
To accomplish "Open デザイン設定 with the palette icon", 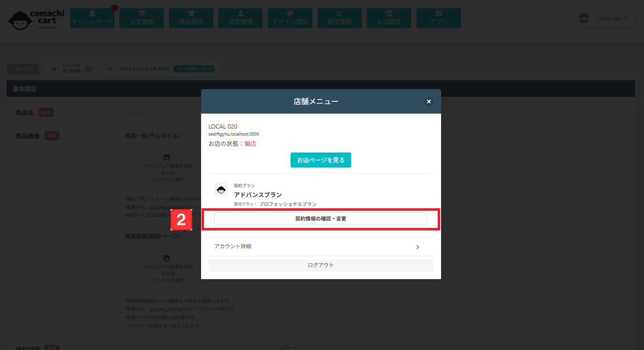I will point(290,18).
